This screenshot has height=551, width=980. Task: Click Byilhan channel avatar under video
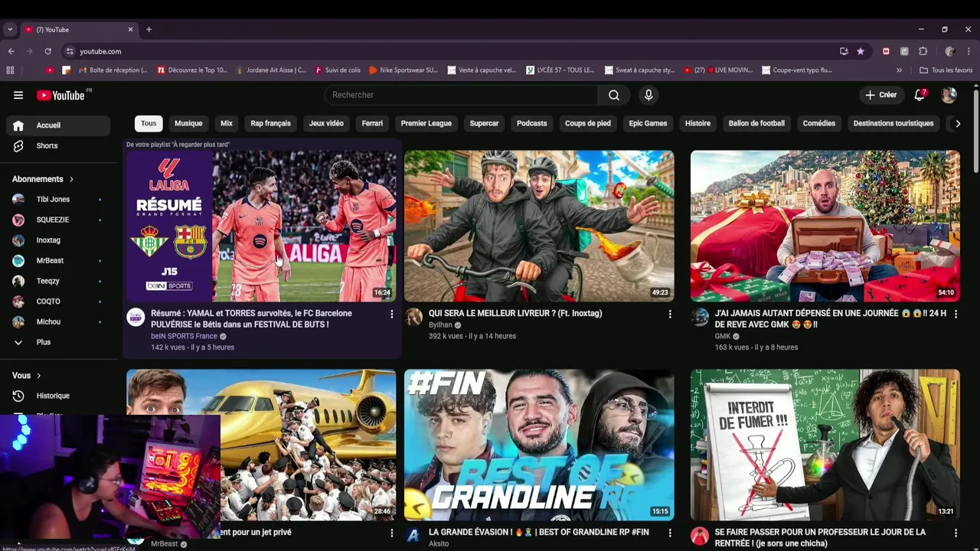[x=413, y=318]
